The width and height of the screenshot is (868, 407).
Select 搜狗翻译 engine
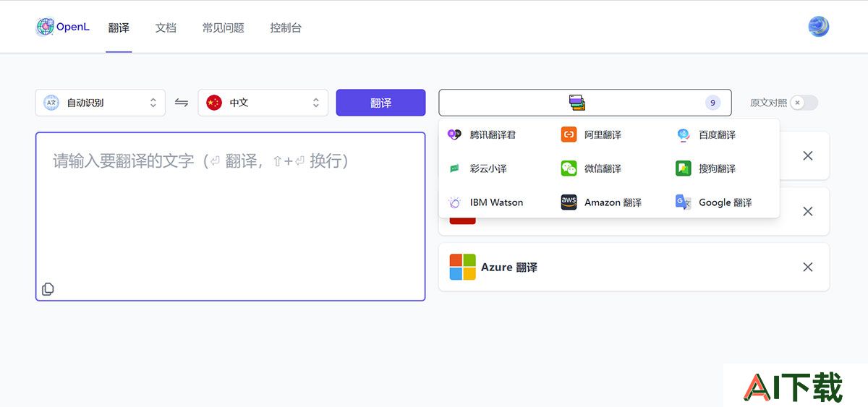click(706, 168)
